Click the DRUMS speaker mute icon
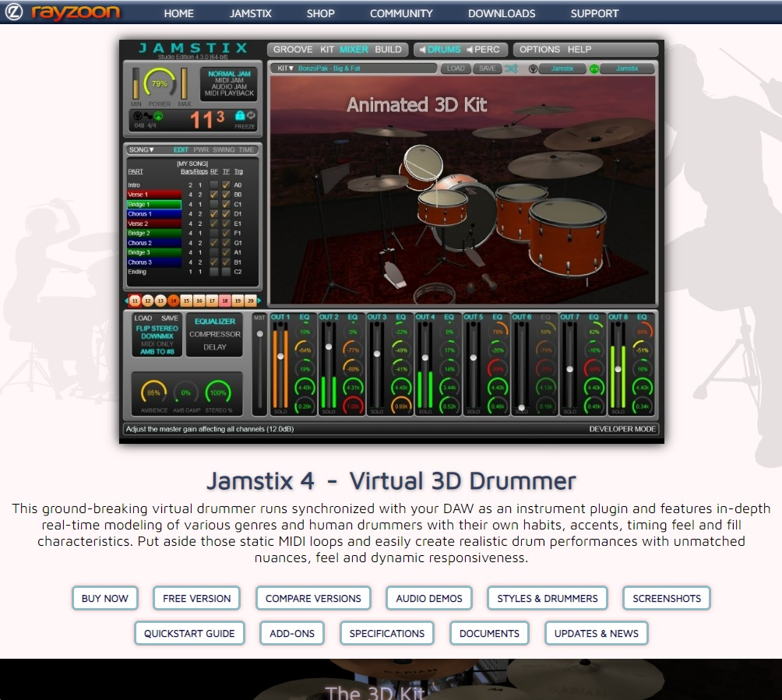 (x=422, y=49)
